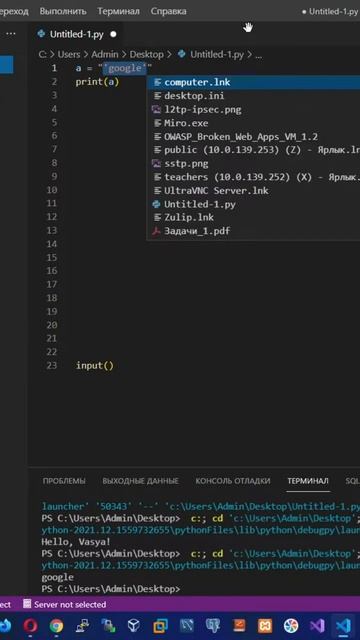Open the Opera browser taskbar icon
Screen dimensions: 360x640
[30, 625]
